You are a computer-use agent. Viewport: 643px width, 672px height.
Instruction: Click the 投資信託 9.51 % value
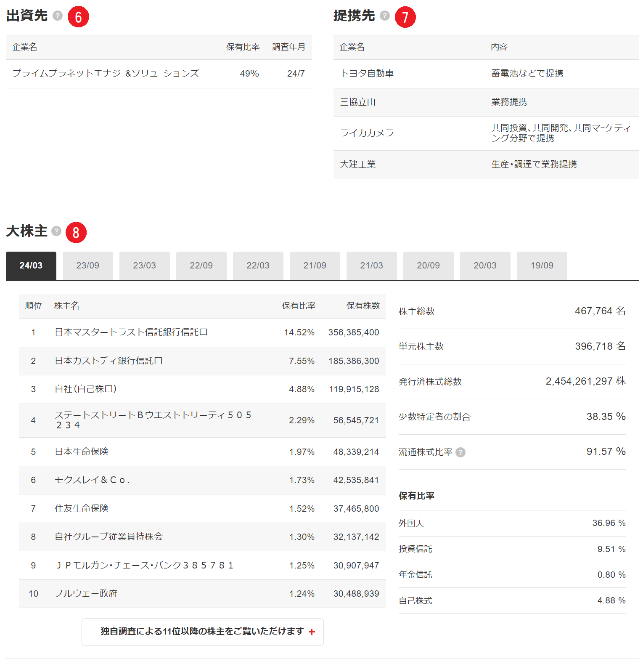click(611, 549)
